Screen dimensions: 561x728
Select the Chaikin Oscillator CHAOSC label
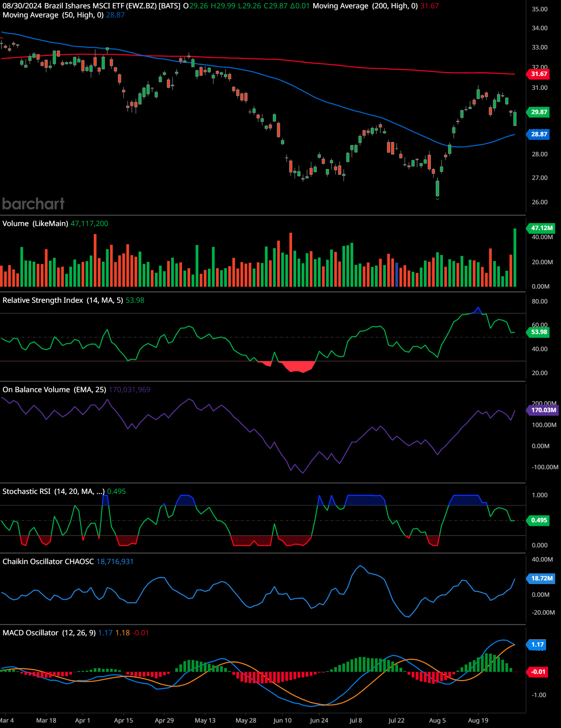click(x=48, y=562)
